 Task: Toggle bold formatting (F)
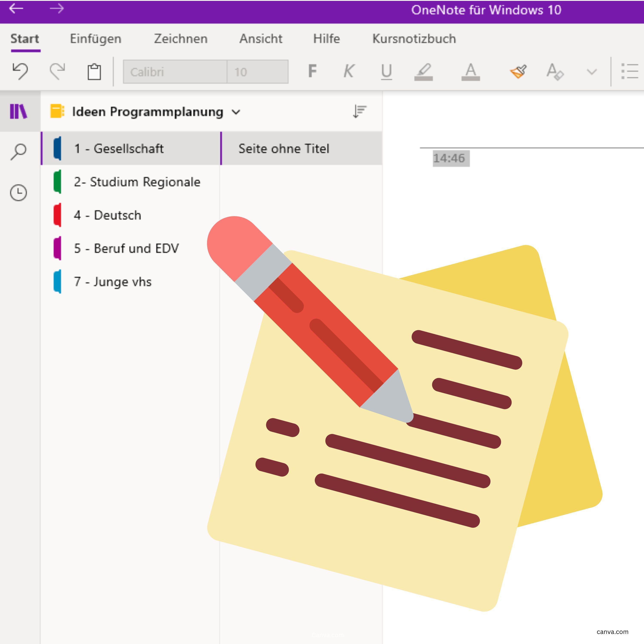click(312, 71)
